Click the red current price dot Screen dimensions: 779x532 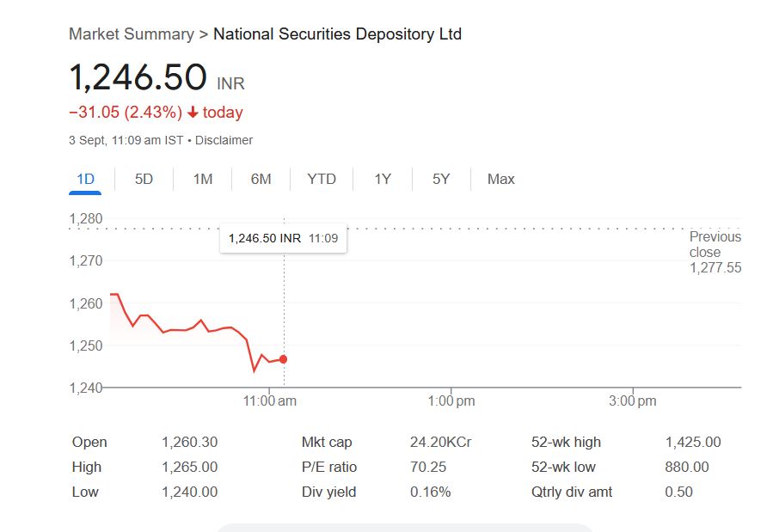284,359
